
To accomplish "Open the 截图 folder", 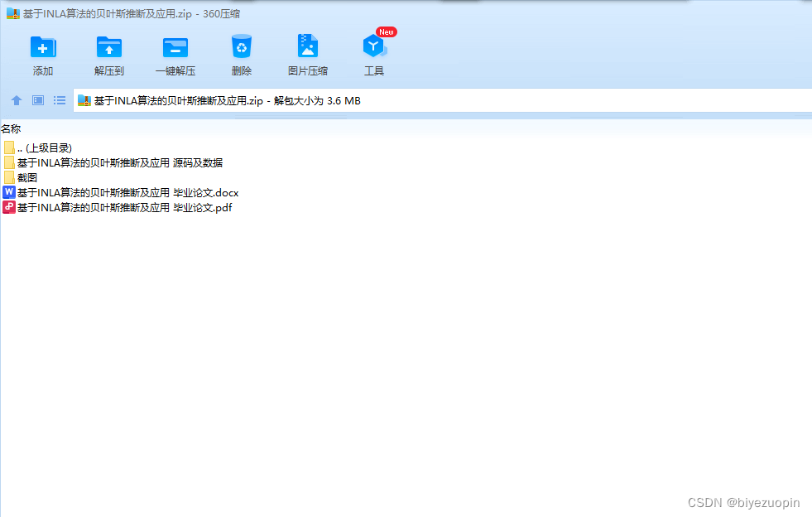I will click(x=29, y=176).
